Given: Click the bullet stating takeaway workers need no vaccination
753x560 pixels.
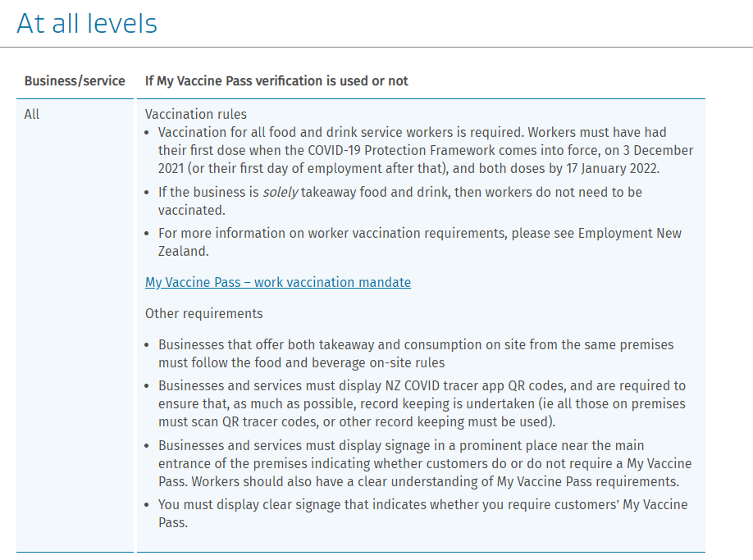Looking at the screenshot, I should (x=399, y=192).
